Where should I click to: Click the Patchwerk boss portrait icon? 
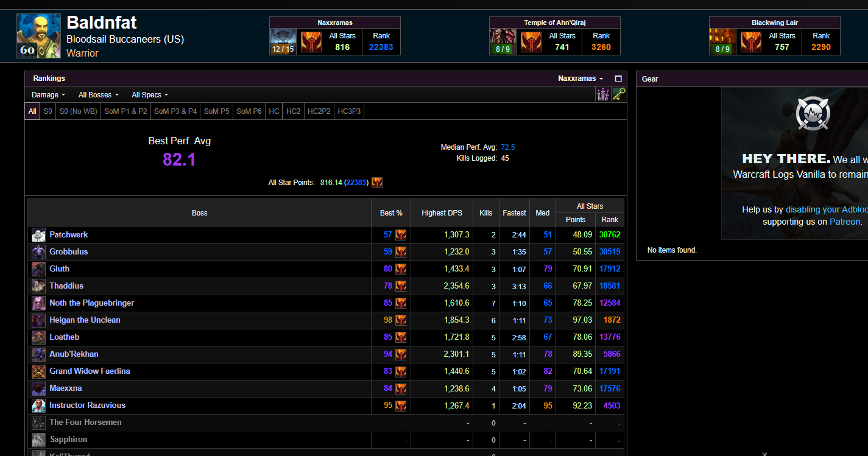point(38,235)
